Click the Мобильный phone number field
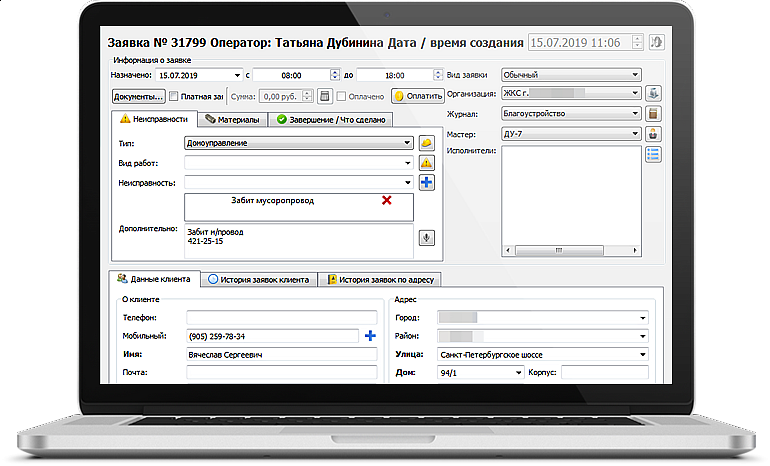The image size is (770, 466). (273, 336)
